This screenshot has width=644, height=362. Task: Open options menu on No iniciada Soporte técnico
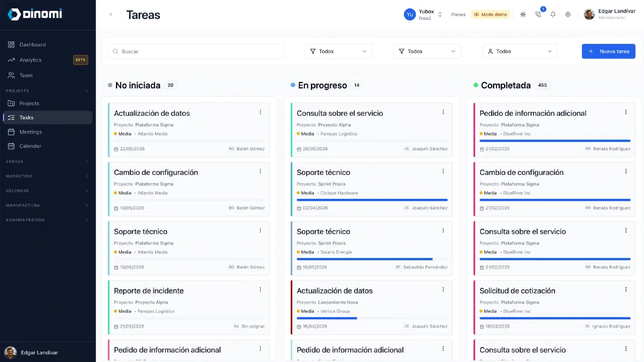pyautogui.click(x=261, y=230)
